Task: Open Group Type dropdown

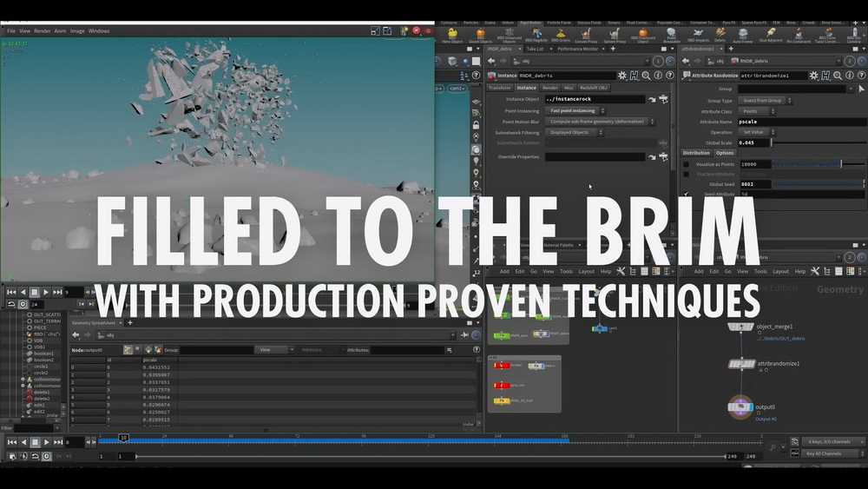Action: [x=766, y=100]
